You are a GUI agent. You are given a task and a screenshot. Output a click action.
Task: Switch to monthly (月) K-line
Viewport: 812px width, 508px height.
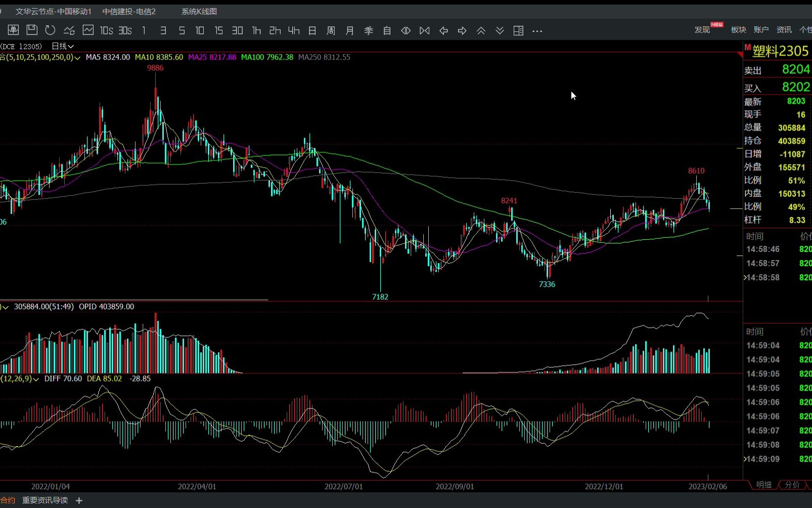[349, 31]
